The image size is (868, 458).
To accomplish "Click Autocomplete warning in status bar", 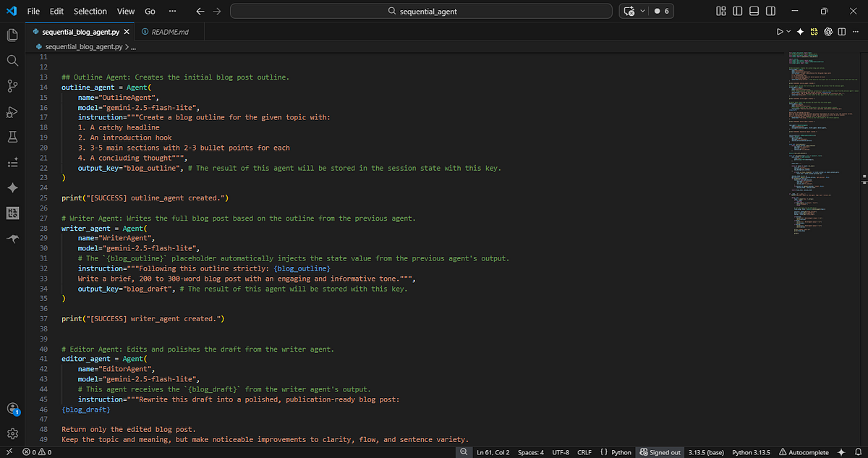I will tap(804, 452).
